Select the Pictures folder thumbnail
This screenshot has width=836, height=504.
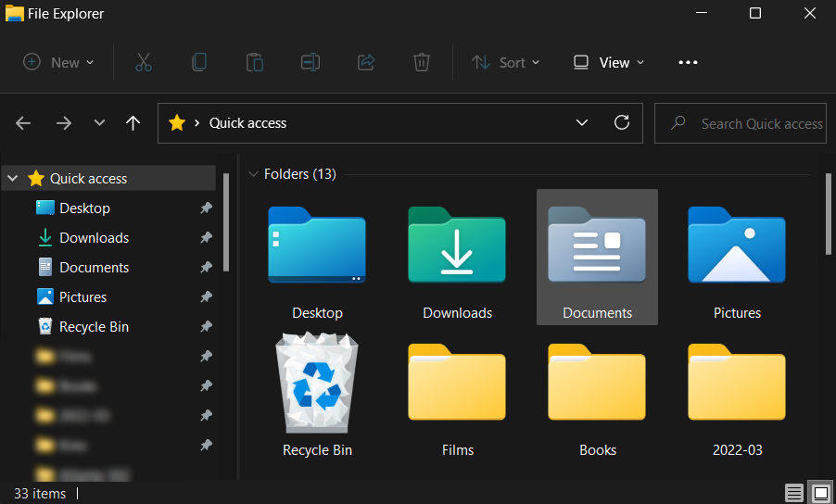[x=737, y=258]
